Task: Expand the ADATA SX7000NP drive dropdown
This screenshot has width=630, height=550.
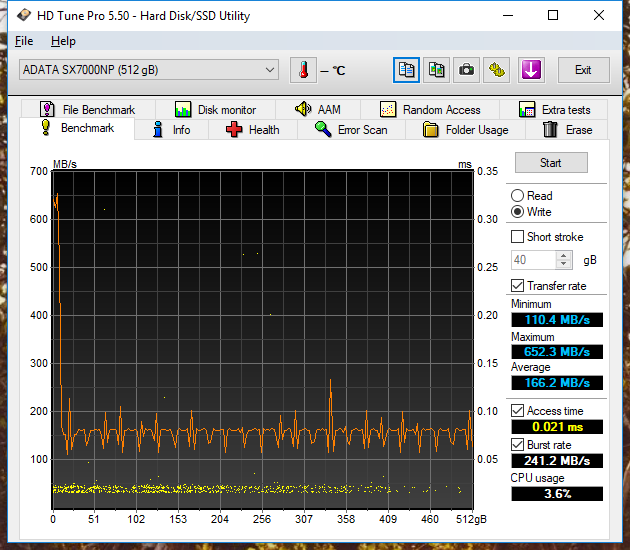Action: pos(270,70)
